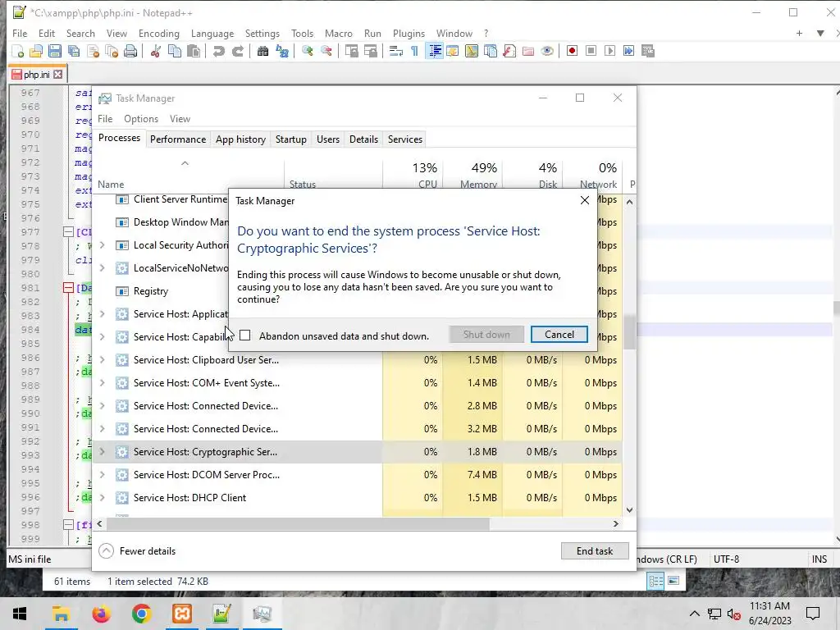
Task: Click the Save recorded macro icon
Action: tap(648, 51)
